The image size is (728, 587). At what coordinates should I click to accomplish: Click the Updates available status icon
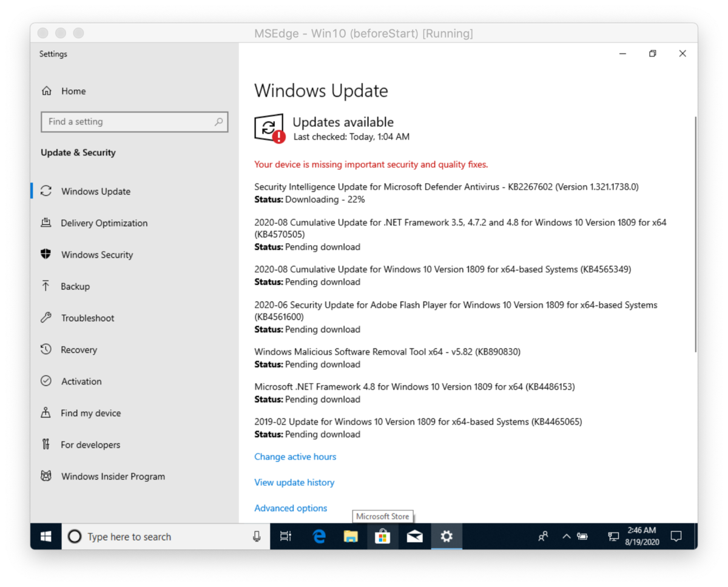coord(269,128)
